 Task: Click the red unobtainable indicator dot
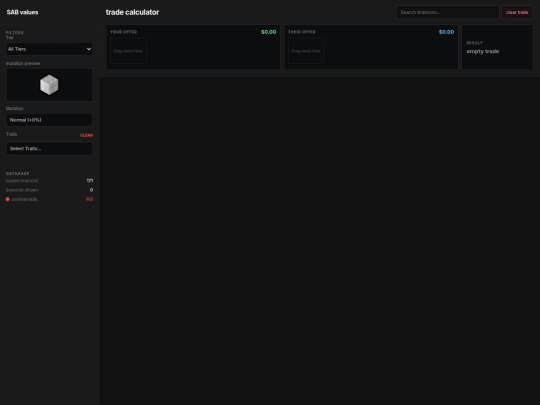[x=8, y=199]
